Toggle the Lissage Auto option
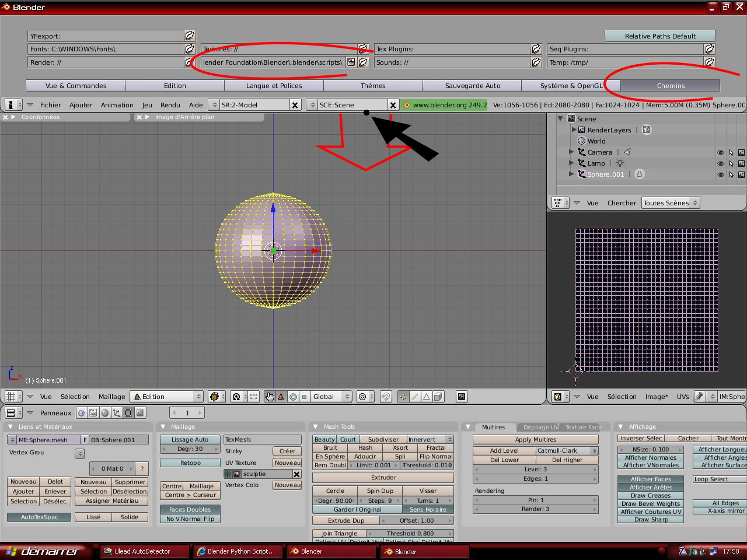Image resolution: width=747 pixels, height=560 pixels. coord(190,440)
